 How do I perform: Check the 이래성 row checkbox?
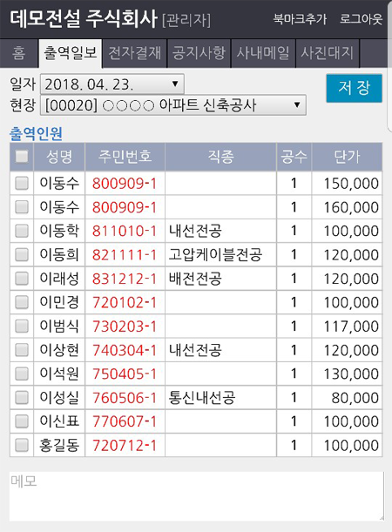(22, 279)
